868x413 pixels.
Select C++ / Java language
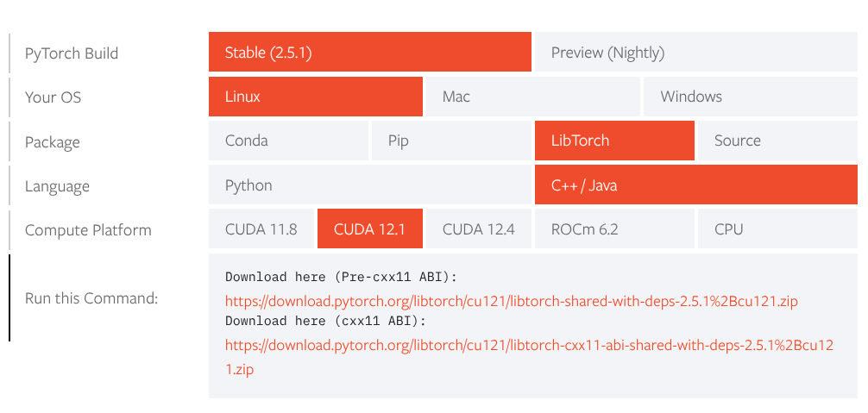(x=696, y=185)
